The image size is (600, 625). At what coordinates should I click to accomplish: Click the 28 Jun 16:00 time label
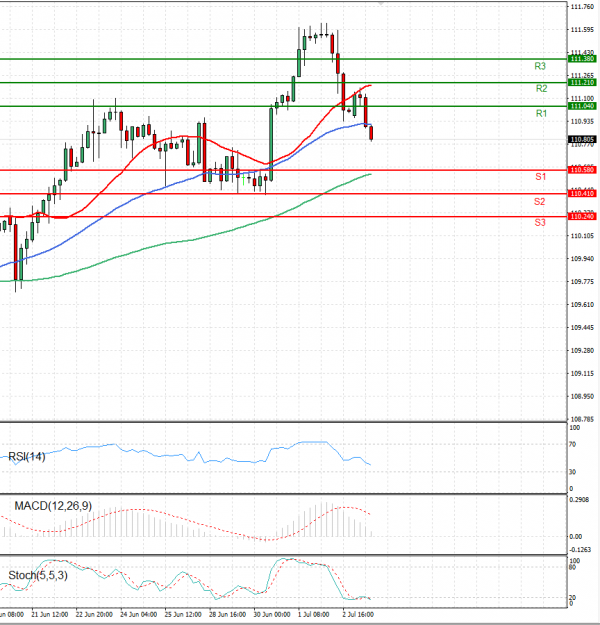[227, 615]
